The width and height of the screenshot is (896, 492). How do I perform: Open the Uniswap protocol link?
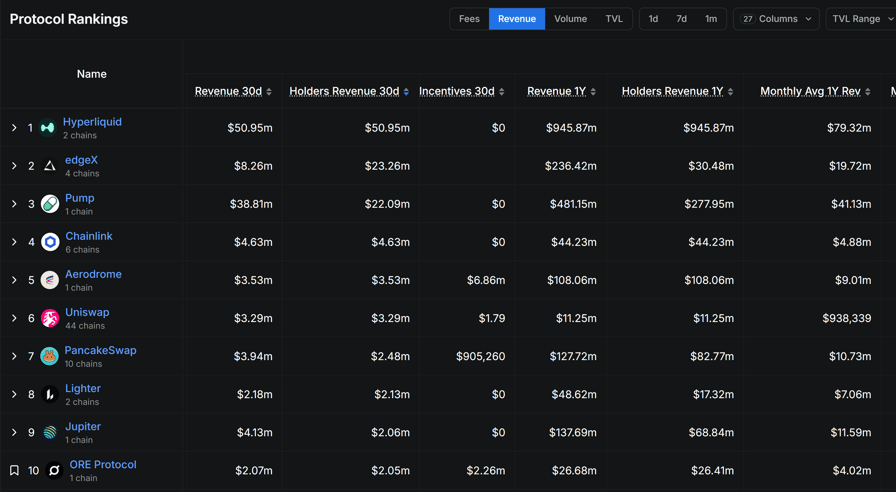(x=87, y=313)
